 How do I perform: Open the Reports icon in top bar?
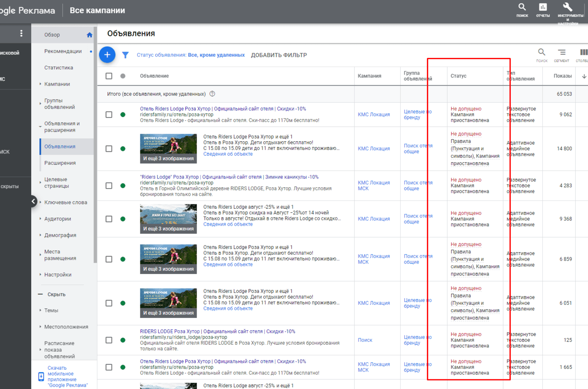tap(543, 7)
